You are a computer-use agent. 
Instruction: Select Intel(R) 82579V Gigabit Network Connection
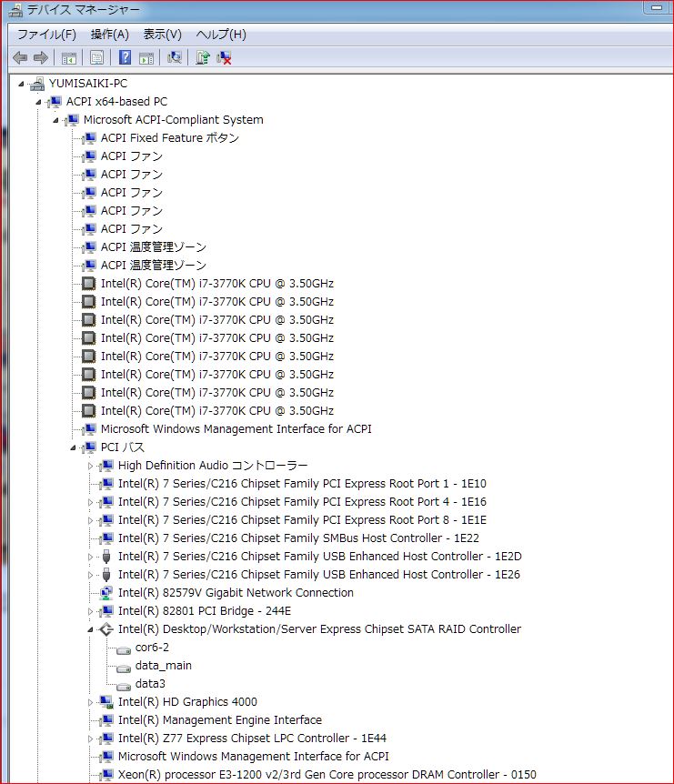pos(236,593)
